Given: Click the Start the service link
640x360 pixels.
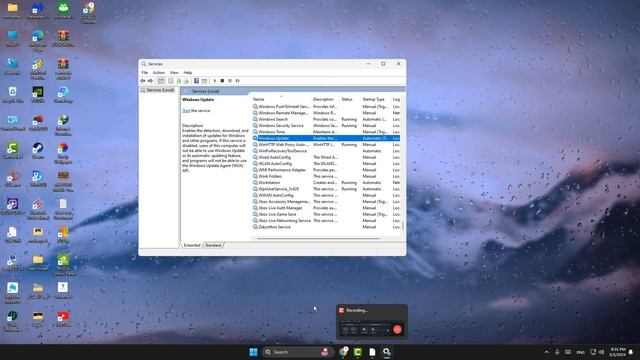Looking at the screenshot, I should click(186, 111).
